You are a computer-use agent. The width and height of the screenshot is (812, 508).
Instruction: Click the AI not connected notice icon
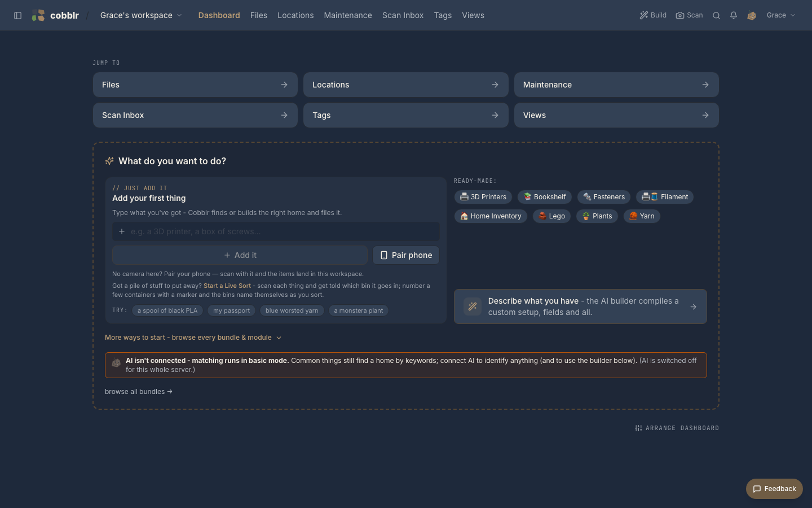tap(116, 363)
